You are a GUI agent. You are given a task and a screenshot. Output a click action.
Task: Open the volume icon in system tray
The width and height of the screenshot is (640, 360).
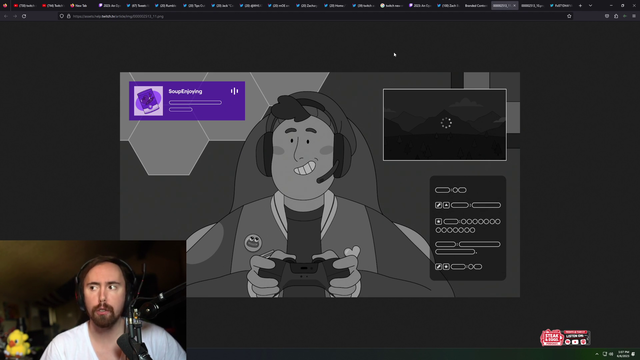coord(611,354)
